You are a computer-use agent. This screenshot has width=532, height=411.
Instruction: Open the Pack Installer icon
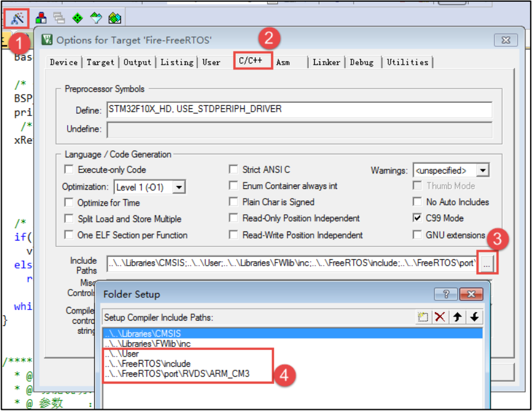[x=115, y=17]
